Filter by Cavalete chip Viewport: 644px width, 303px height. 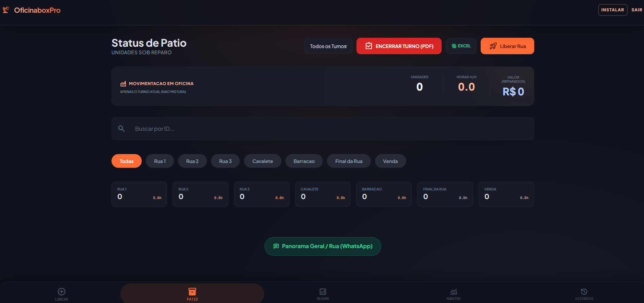(x=263, y=161)
